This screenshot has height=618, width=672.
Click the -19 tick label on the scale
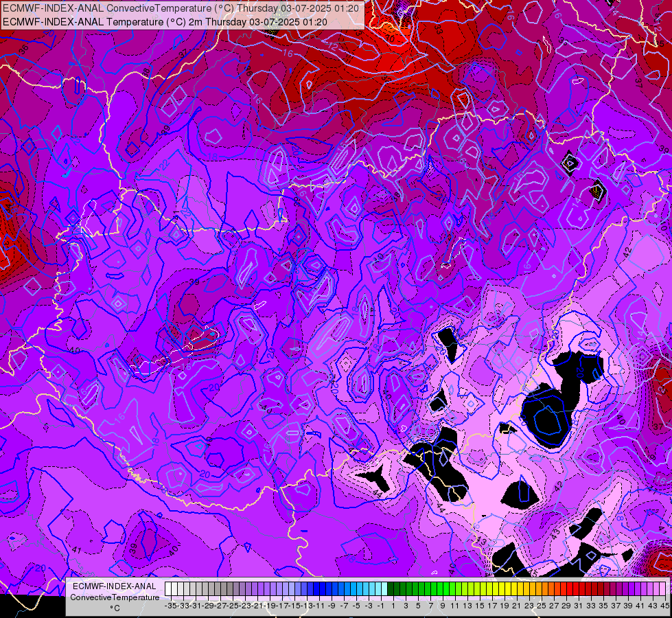[x=270, y=606]
